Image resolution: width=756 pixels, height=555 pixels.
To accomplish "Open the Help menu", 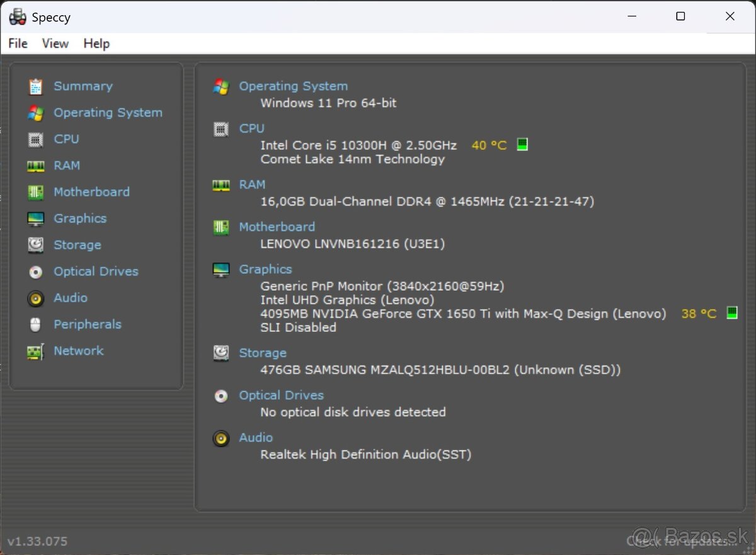I will [x=96, y=43].
